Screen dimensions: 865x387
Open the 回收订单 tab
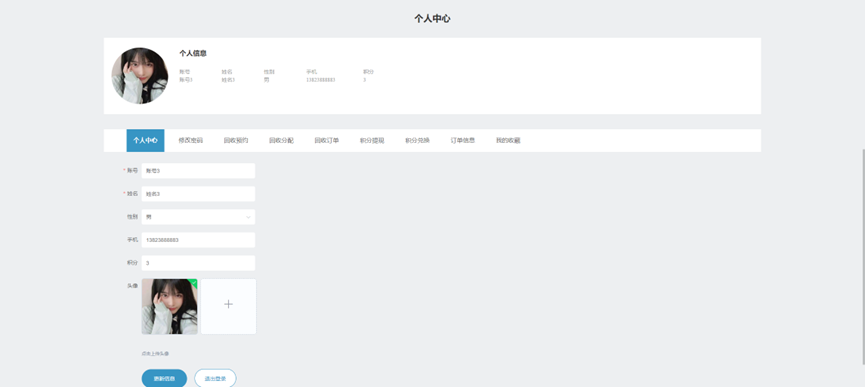coord(327,141)
